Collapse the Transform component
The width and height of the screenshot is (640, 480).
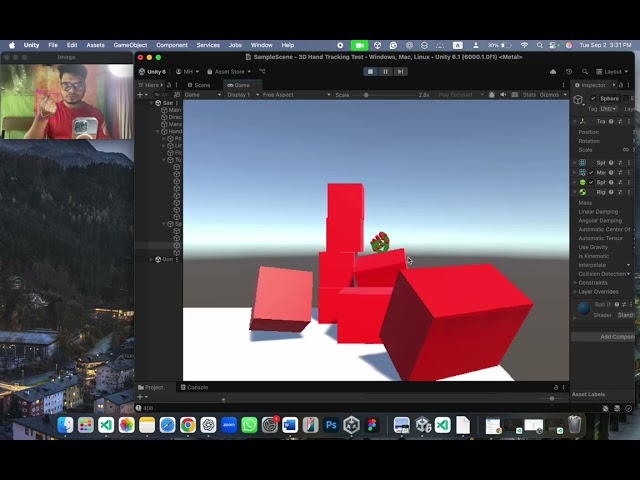575,121
